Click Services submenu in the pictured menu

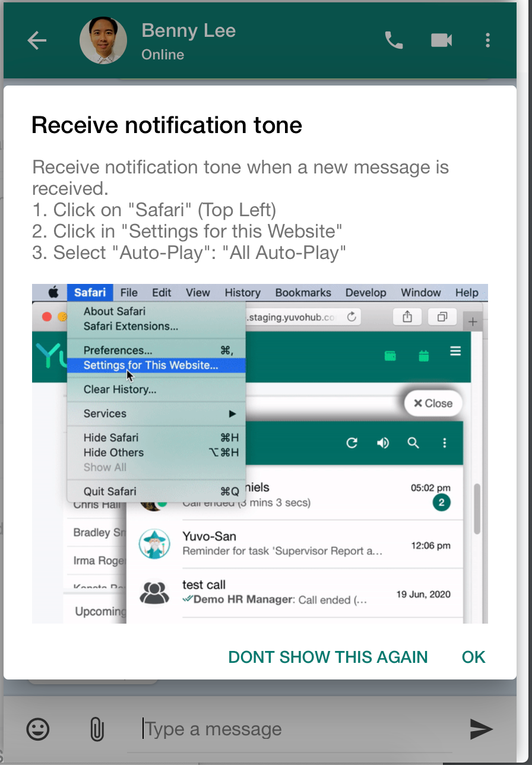click(156, 413)
